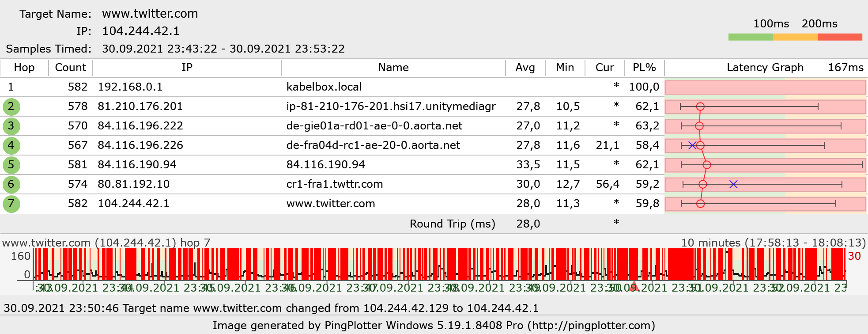Select the cr1-fra1.twttr.com row name
Screen dimensions: 868x334
(x=334, y=184)
